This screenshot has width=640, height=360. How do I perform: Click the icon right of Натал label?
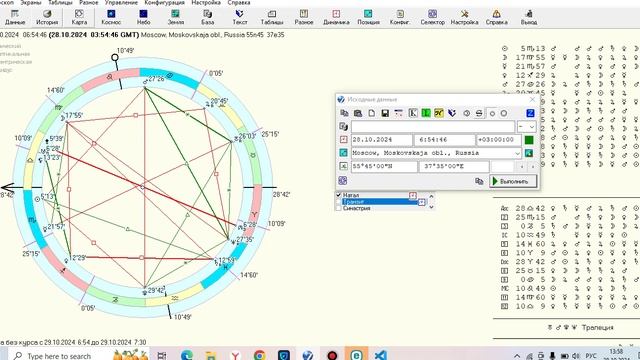413,196
